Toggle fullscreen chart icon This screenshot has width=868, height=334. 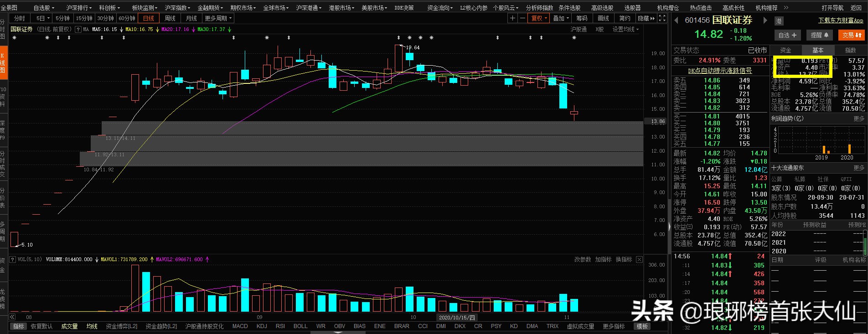point(662,18)
